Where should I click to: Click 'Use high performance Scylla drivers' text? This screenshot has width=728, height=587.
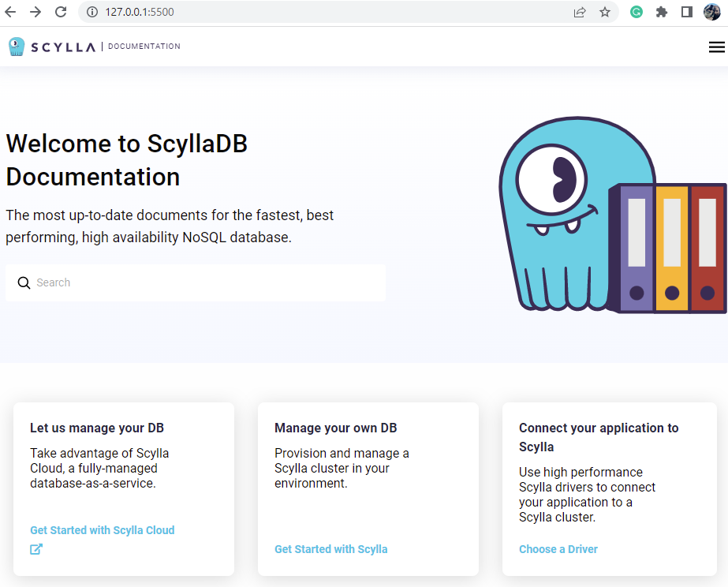(587, 495)
